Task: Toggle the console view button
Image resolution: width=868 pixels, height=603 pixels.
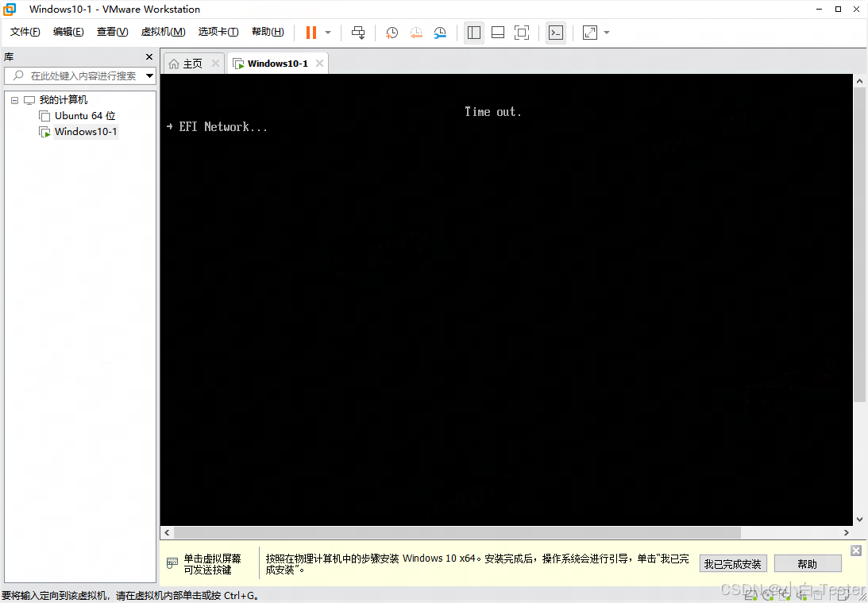Action: (556, 33)
